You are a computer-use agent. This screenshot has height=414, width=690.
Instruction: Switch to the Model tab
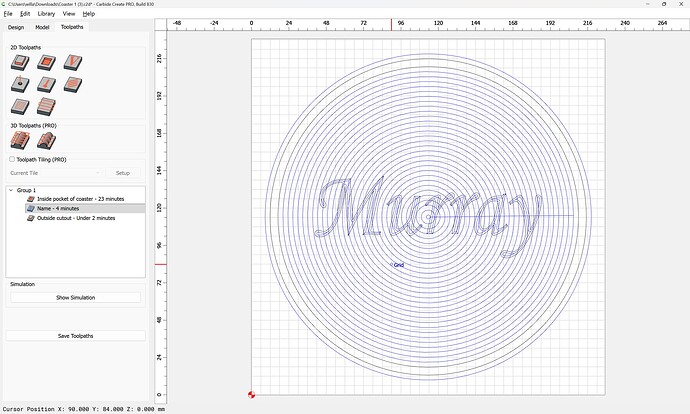(42, 27)
